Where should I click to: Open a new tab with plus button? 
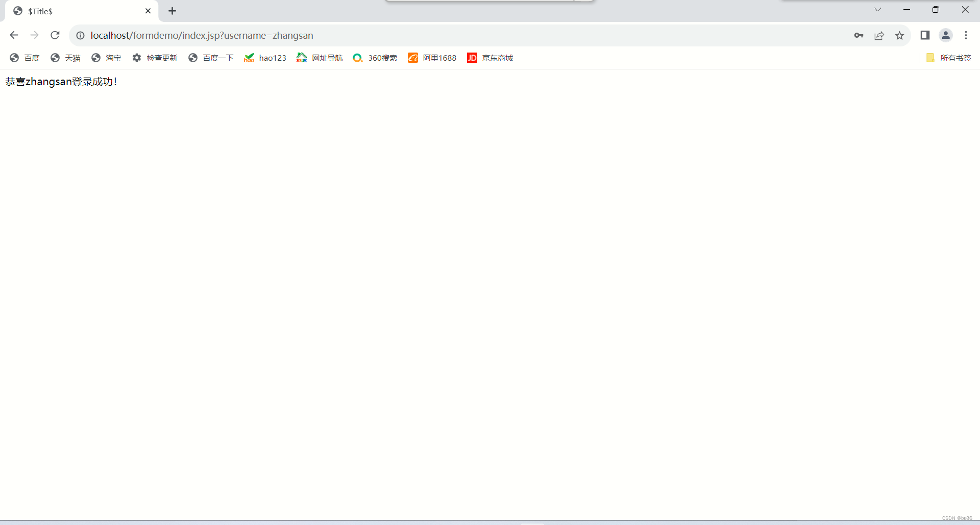(x=172, y=11)
